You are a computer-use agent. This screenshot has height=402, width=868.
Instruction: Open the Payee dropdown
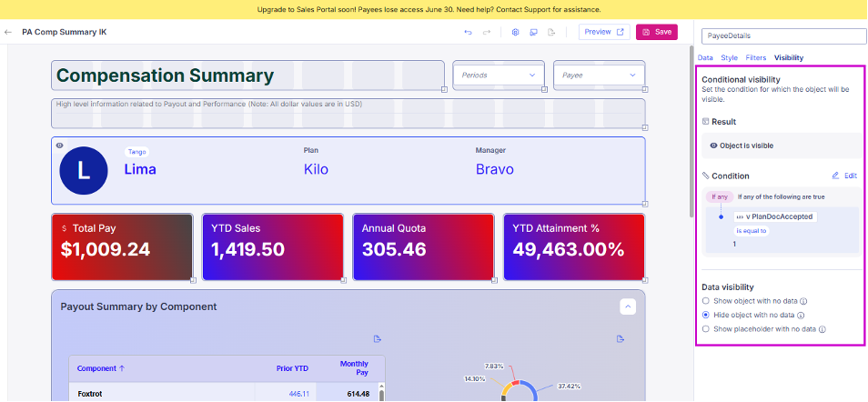[599, 75]
